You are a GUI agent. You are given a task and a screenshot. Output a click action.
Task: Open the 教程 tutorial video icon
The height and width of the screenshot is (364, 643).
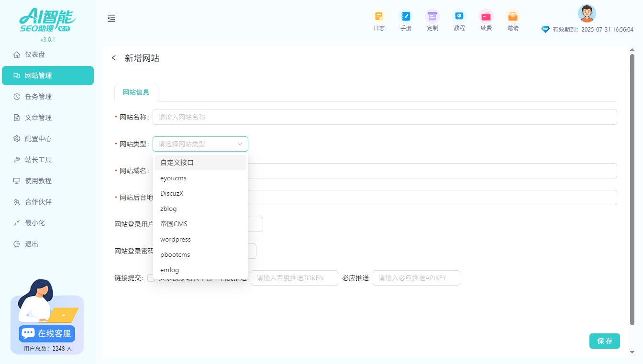tap(459, 16)
